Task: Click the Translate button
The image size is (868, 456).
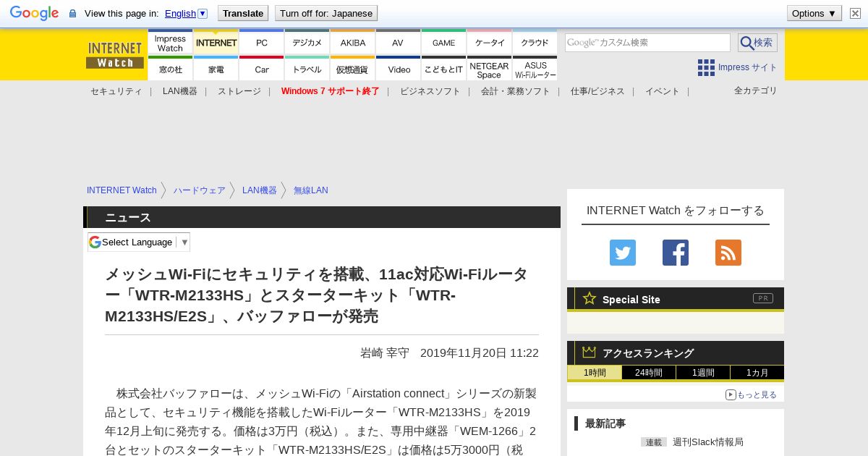Action: click(x=242, y=13)
